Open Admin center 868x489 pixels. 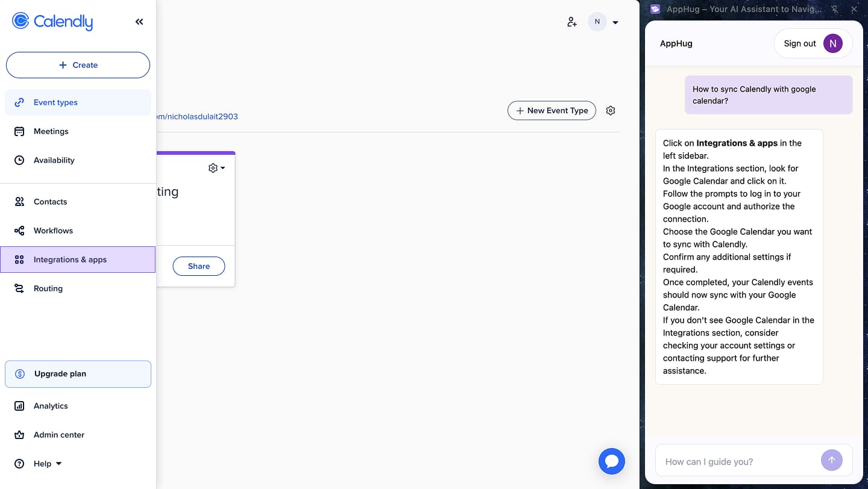pyautogui.click(x=78, y=435)
